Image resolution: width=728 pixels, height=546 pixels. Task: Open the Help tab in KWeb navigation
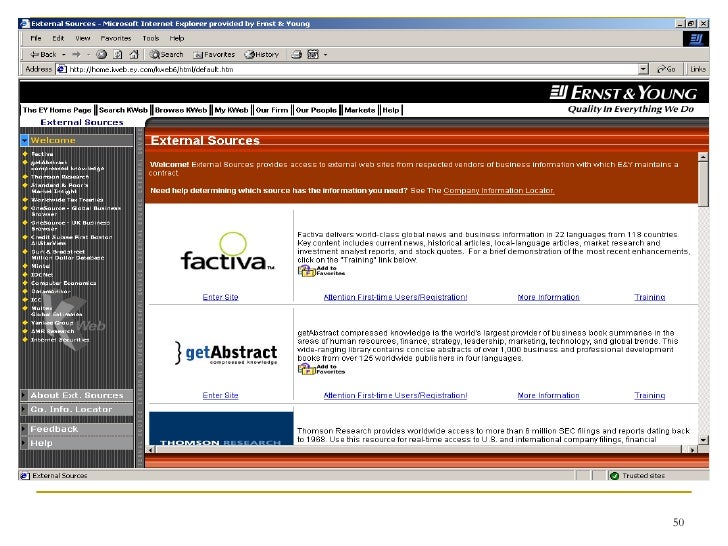click(390, 110)
